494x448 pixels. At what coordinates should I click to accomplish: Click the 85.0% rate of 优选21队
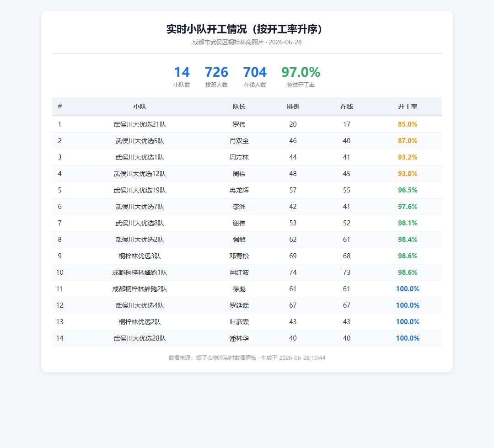(408, 124)
